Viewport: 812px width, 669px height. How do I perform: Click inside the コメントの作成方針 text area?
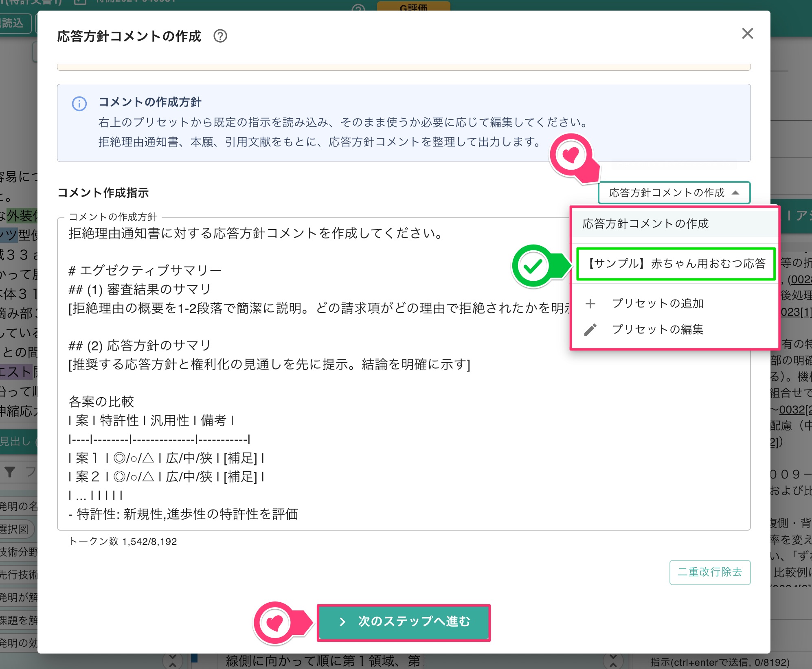coord(404,374)
